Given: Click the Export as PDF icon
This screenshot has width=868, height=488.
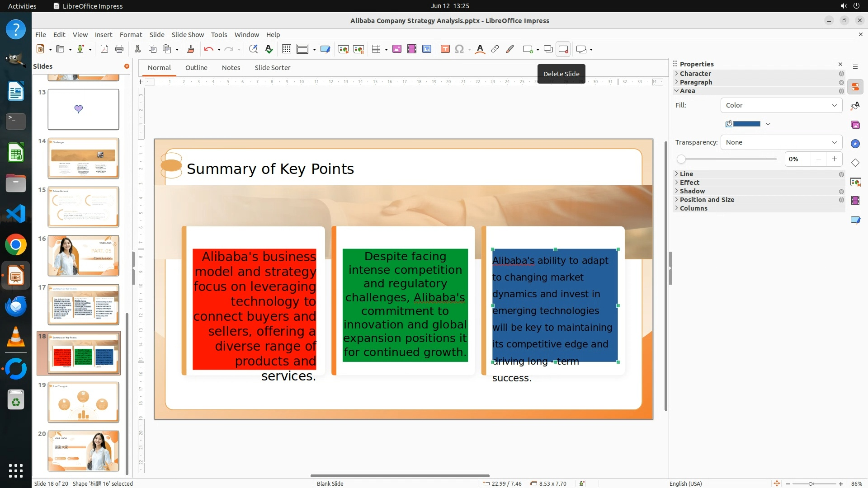Looking at the screenshot, I should (x=104, y=49).
